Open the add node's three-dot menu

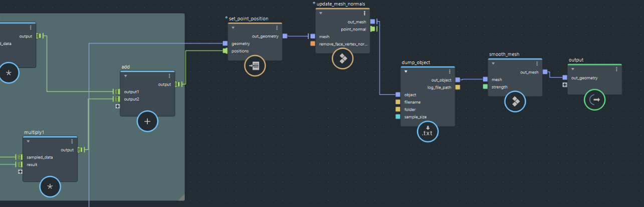coord(169,76)
